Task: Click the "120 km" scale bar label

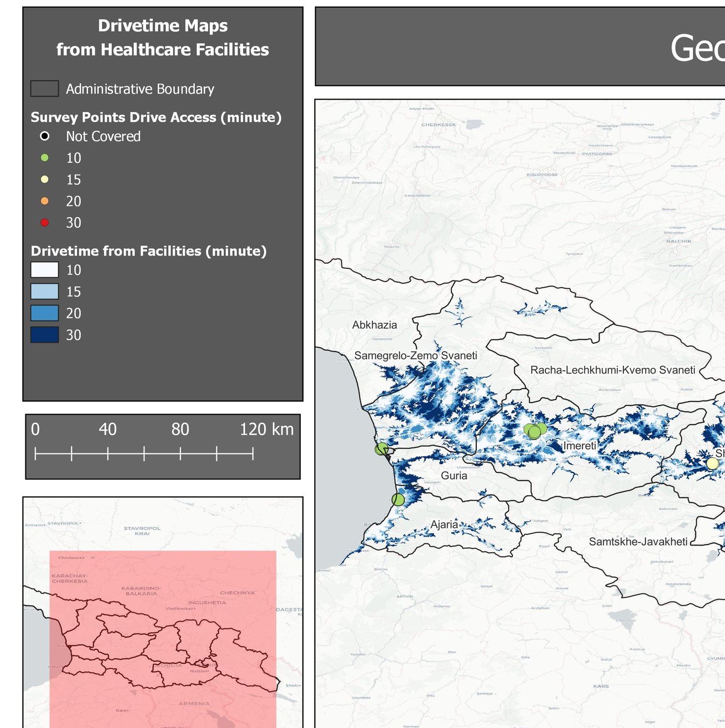Action: tap(267, 430)
